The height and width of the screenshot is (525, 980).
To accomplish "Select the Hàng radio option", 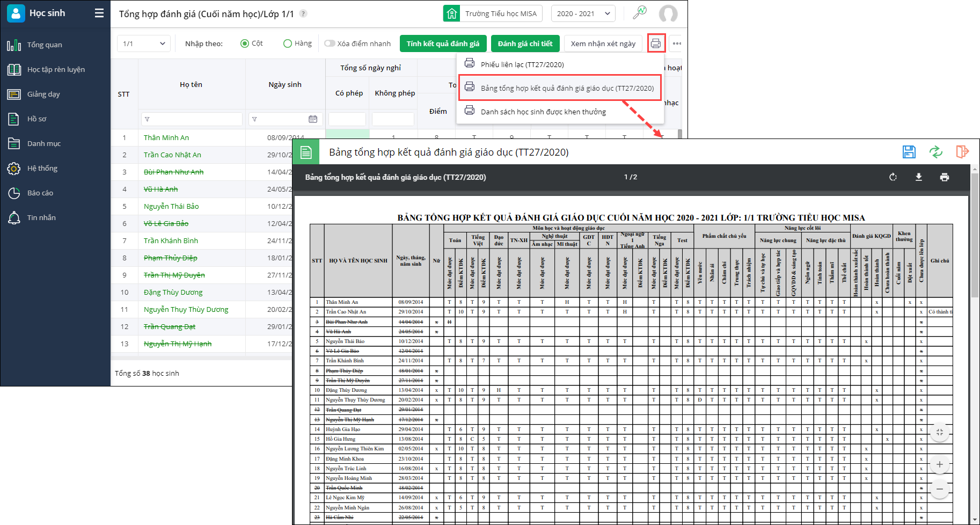I will 288,43.
